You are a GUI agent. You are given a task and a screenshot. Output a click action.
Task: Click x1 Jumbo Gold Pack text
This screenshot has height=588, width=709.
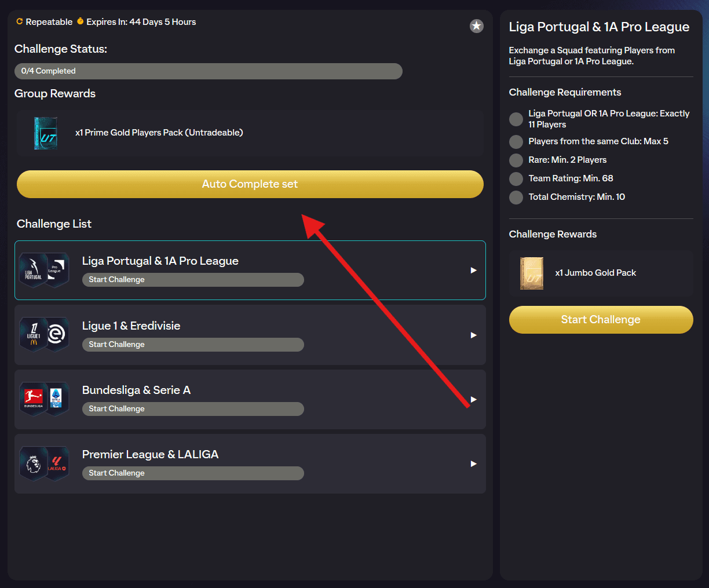[x=595, y=273]
